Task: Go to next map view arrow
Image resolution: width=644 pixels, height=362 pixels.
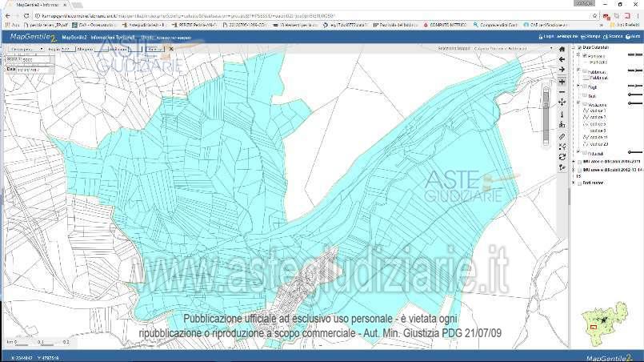Action: [x=562, y=70]
